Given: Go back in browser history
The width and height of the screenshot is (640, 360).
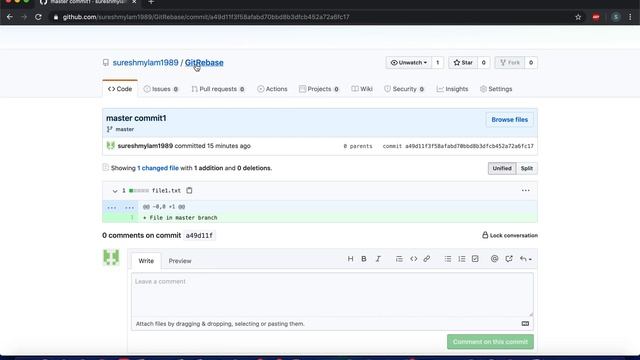Looking at the screenshot, I should 10,17.
